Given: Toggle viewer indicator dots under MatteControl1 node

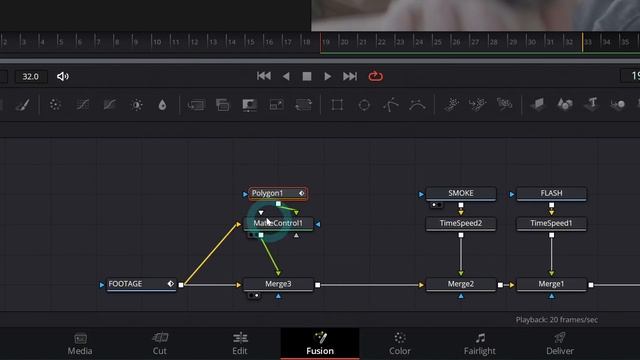Looking at the screenshot, I should [253, 235].
